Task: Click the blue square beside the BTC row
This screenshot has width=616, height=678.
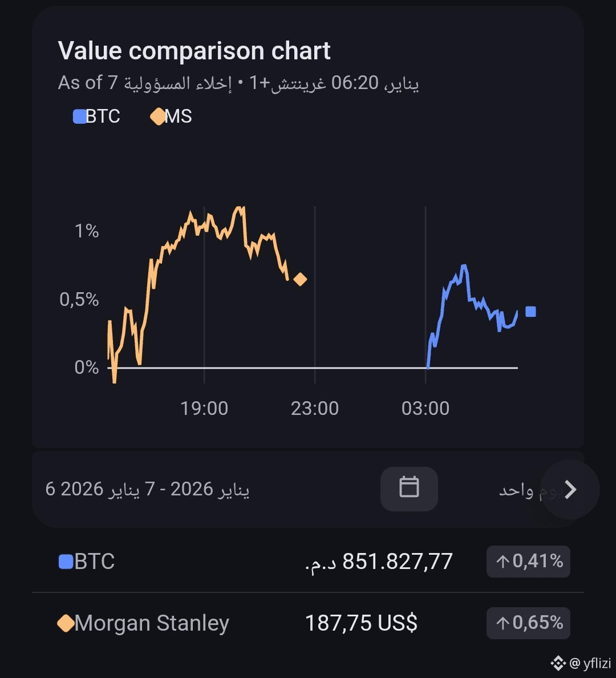Action: [66, 562]
